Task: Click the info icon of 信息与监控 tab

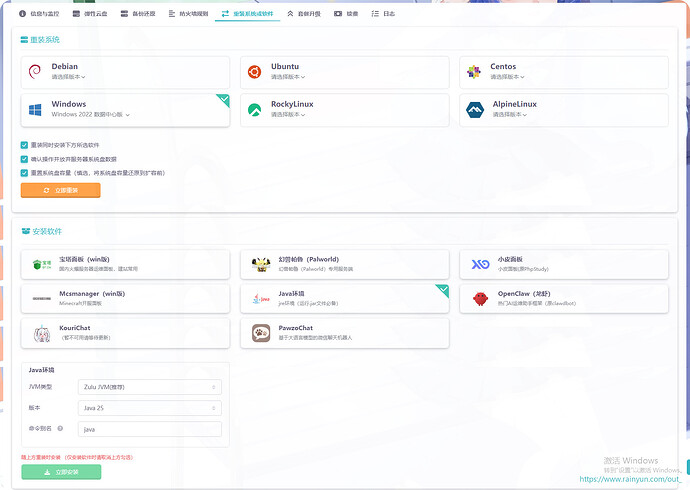Action: click(x=22, y=14)
